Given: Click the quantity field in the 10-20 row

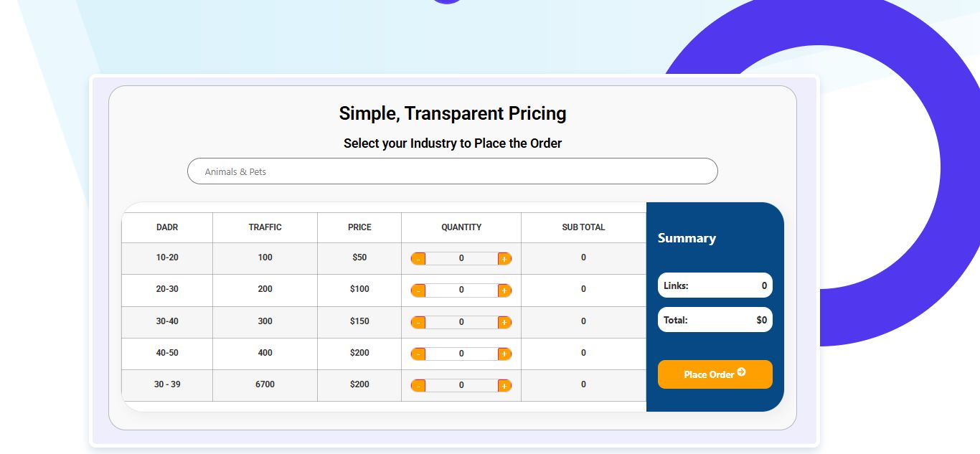Looking at the screenshot, I should [461, 258].
